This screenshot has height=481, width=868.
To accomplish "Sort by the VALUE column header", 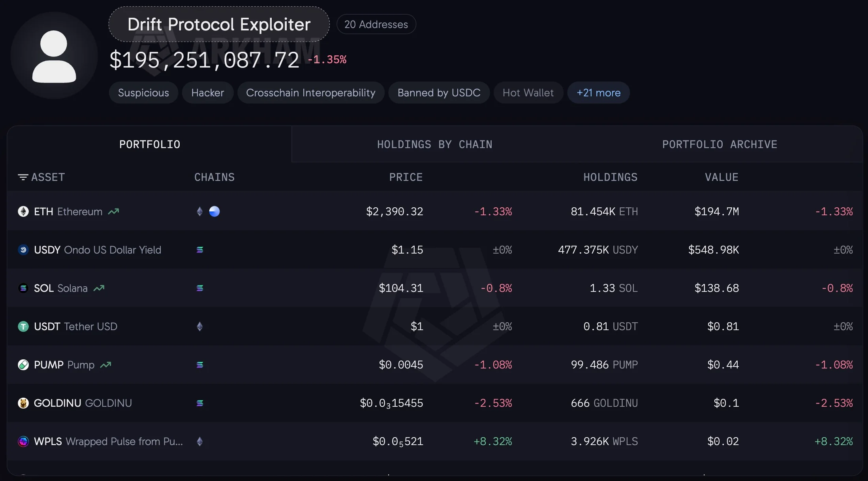I will pos(722,177).
